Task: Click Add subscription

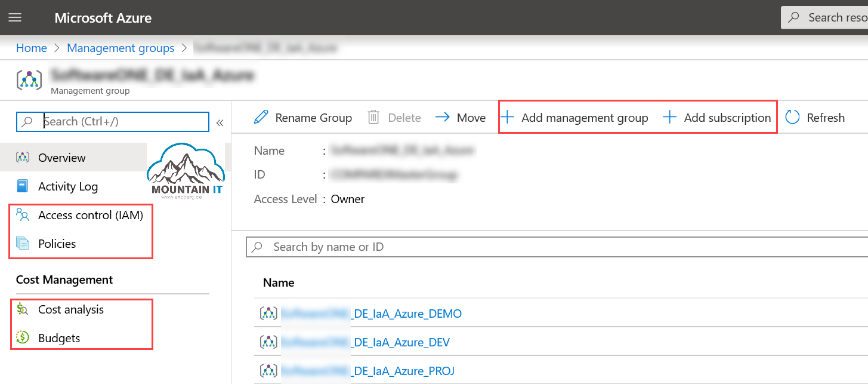Action: 716,117
